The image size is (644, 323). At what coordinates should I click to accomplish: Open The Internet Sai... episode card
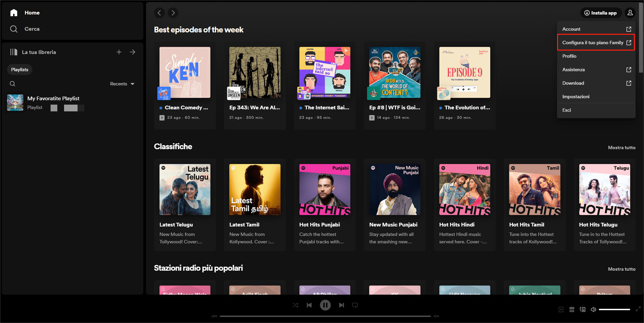[x=325, y=85]
